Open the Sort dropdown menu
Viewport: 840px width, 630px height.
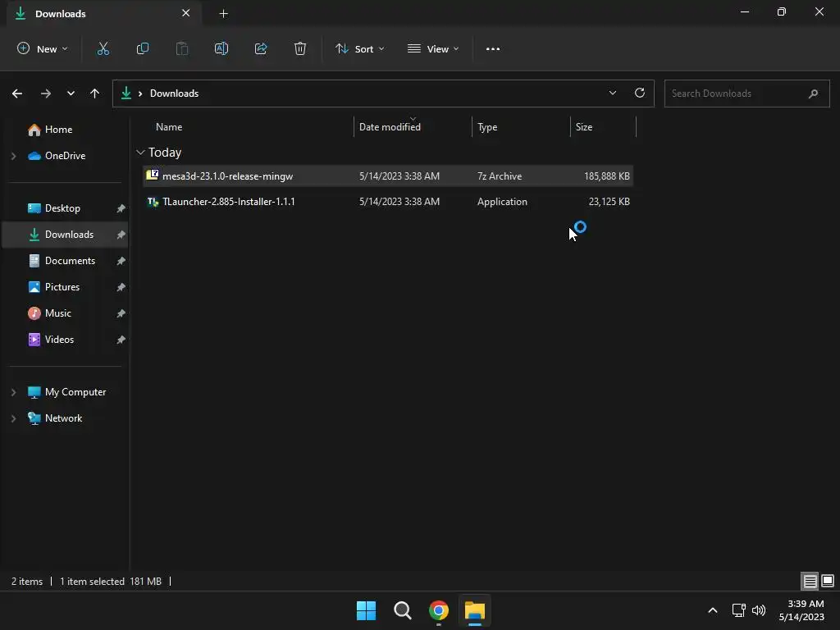[360, 48]
